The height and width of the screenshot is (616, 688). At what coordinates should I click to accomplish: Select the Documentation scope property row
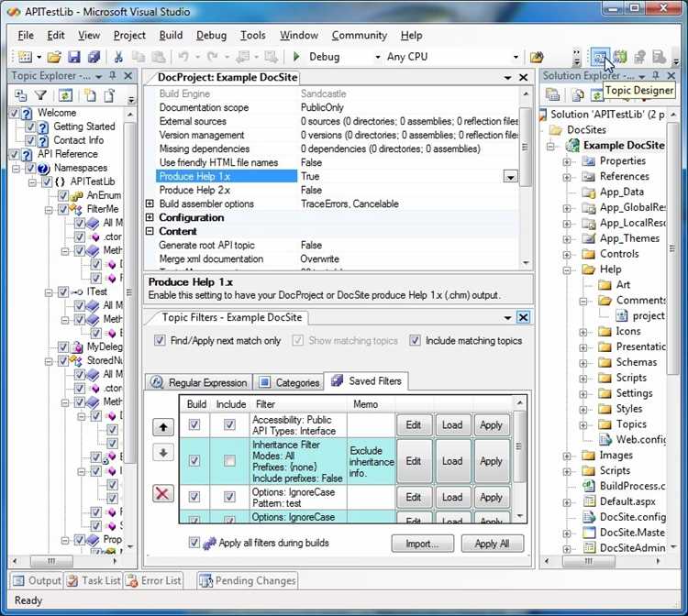336,107
